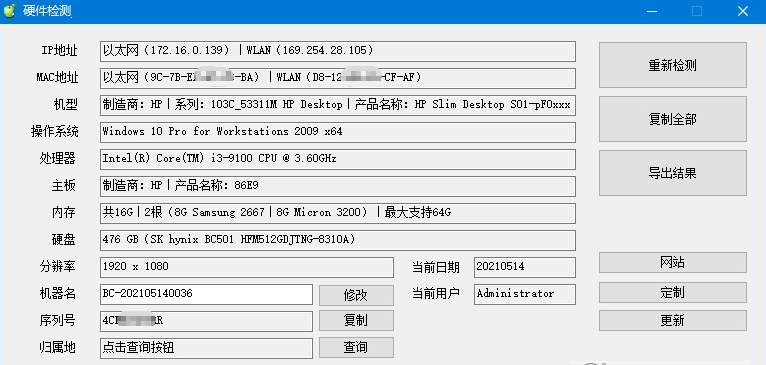
Task: Select the 硬盘 field with SK hynix BC501
Action: pyautogui.click(x=338, y=240)
